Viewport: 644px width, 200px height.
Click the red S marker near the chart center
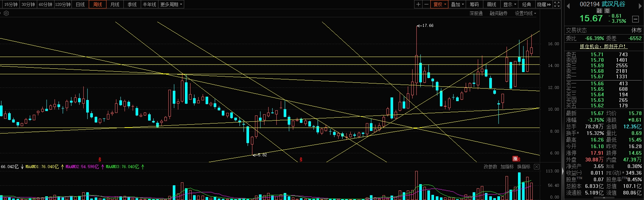[301, 160]
